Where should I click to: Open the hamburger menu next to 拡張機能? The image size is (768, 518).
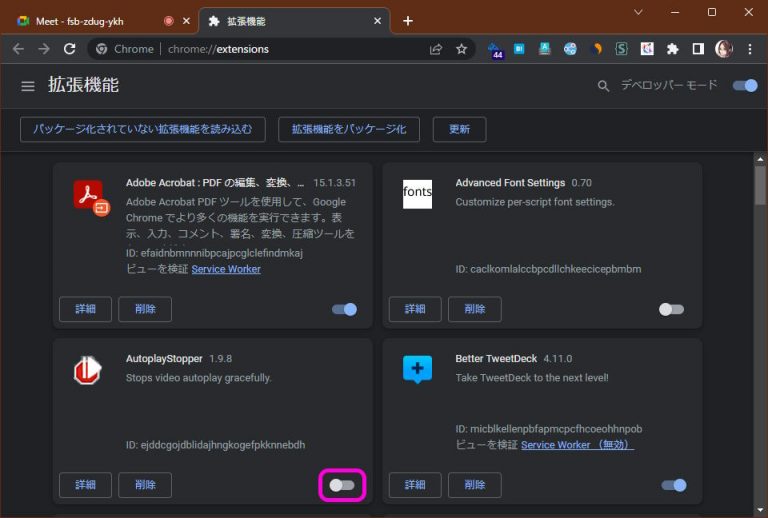tap(28, 86)
